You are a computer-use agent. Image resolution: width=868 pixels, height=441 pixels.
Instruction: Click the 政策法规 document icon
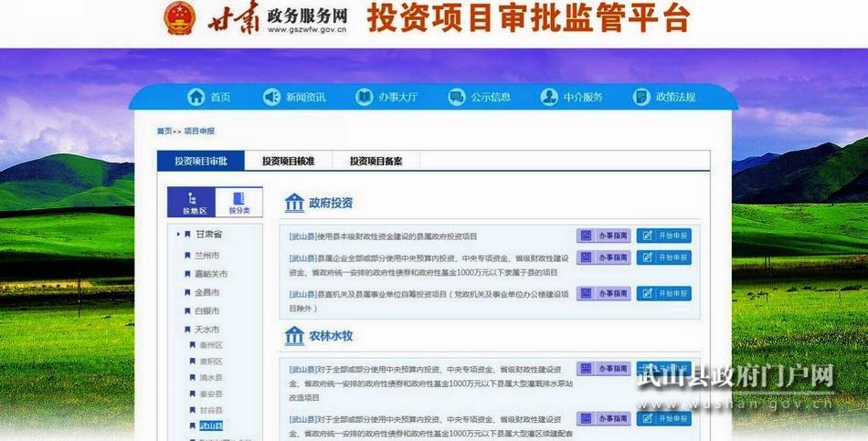point(640,98)
